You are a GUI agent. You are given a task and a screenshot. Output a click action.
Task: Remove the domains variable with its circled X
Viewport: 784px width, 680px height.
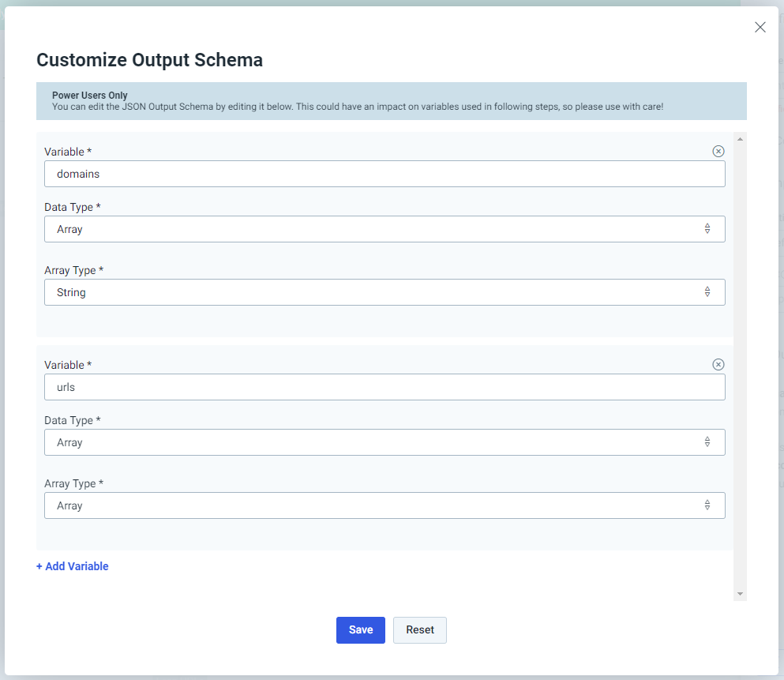coord(718,152)
